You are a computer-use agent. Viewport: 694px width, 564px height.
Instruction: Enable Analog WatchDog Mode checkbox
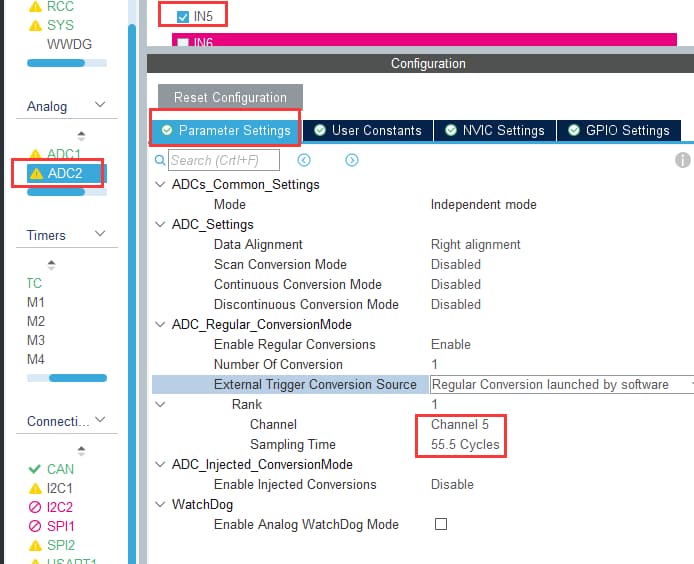click(440, 524)
